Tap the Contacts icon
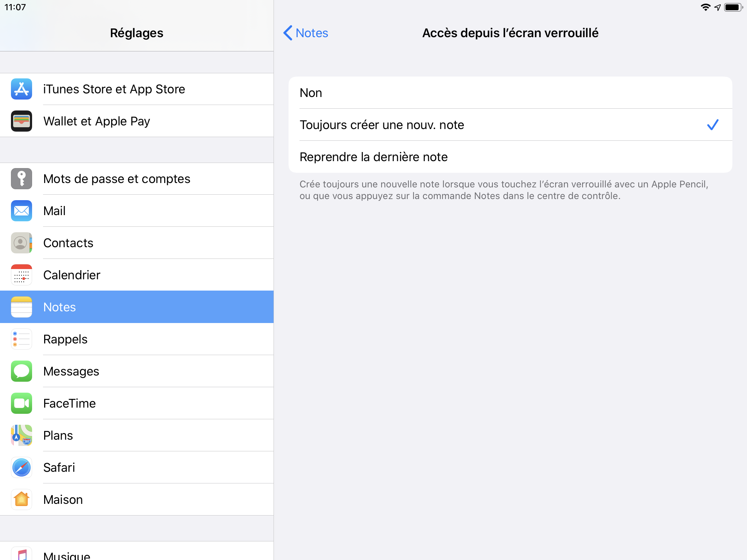 (x=22, y=243)
